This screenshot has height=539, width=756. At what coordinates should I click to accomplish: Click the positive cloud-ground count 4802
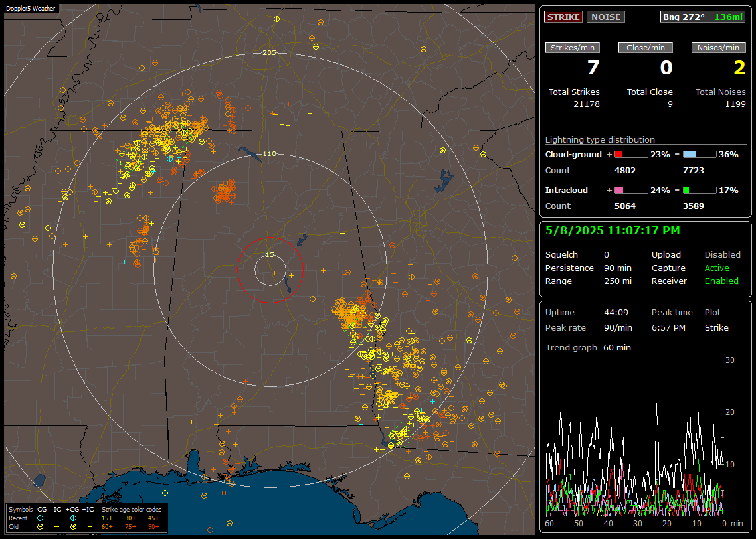tap(625, 171)
